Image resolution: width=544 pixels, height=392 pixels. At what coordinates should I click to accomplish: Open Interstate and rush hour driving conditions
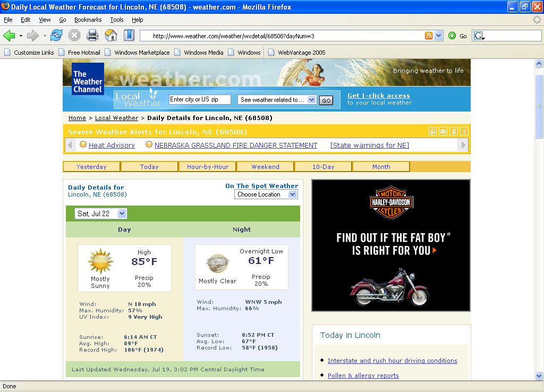point(393,361)
